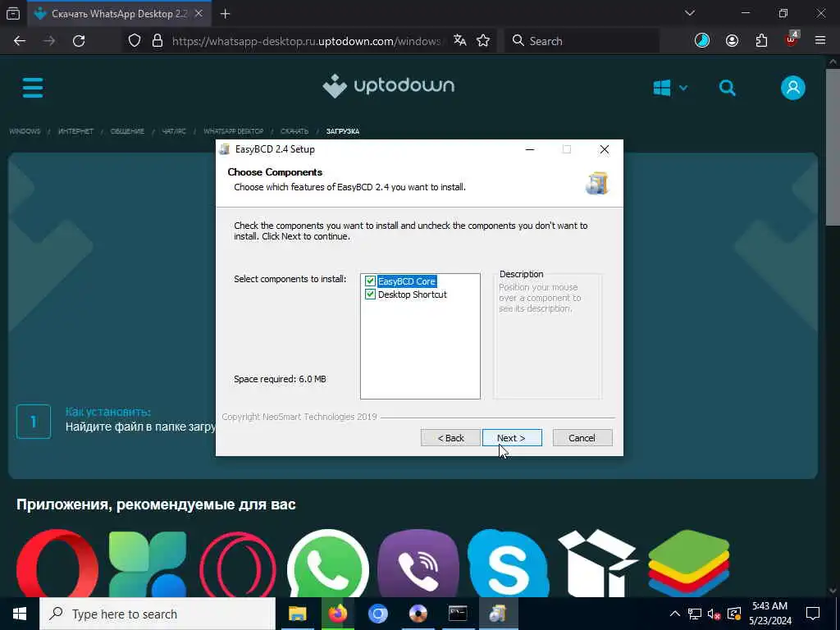Open the BlueStacks recommended app
The width and height of the screenshot is (840, 630).
point(689,564)
